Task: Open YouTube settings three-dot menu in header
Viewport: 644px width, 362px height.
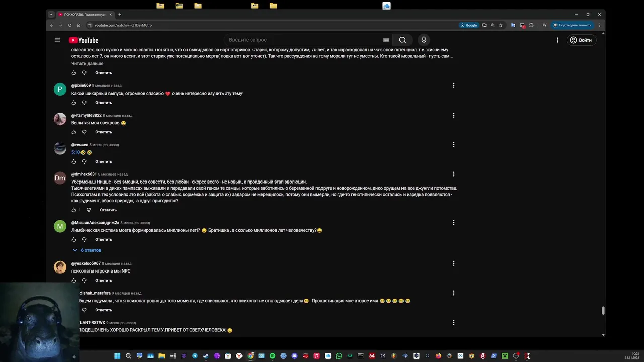Action: click(x=557, y=40)
